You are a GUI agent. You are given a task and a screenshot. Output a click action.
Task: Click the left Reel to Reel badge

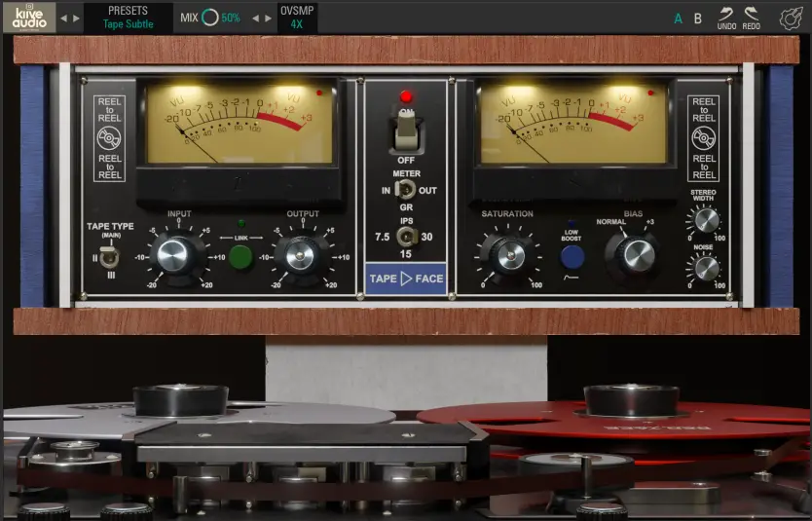pos(109,138)
